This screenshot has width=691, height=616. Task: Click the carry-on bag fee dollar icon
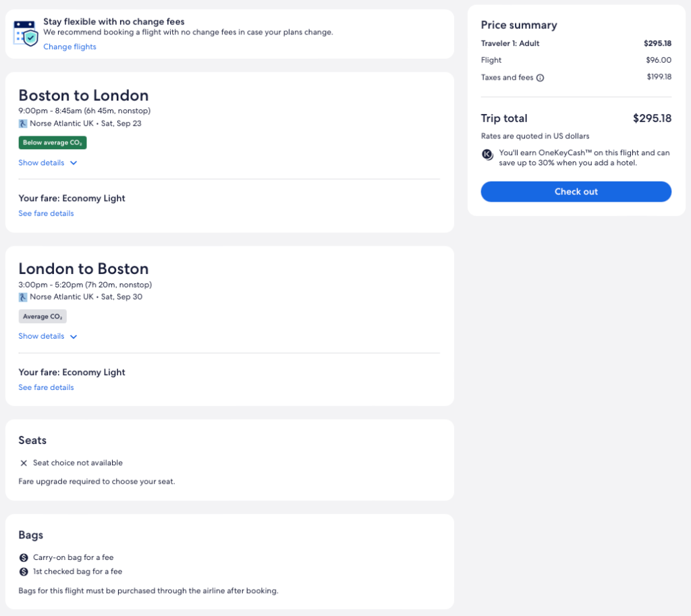tap(24, 557)
